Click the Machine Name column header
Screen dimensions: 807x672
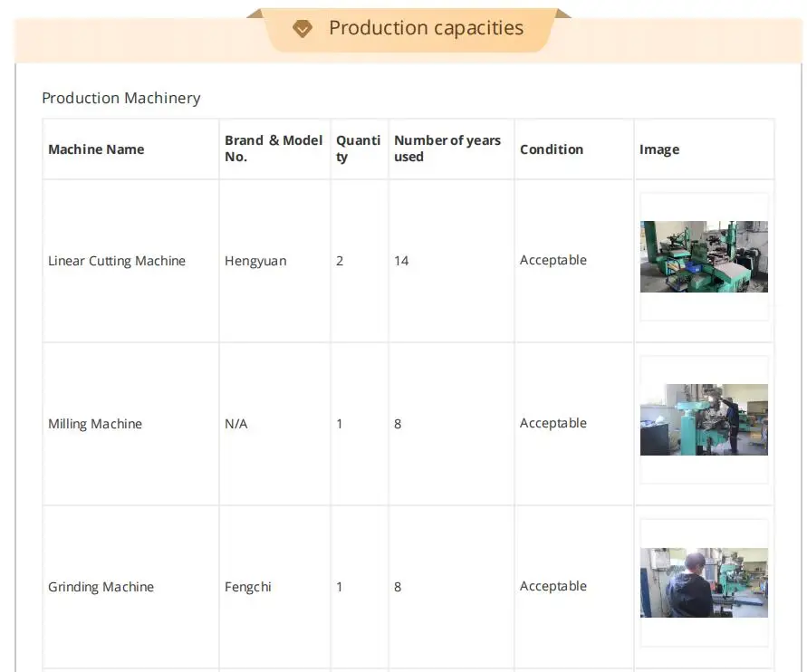[x=96, y=149]
